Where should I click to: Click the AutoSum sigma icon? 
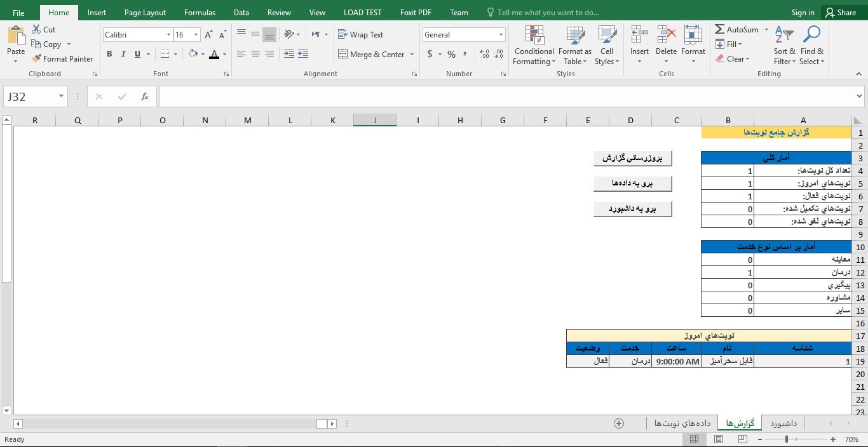click(720, 30)
